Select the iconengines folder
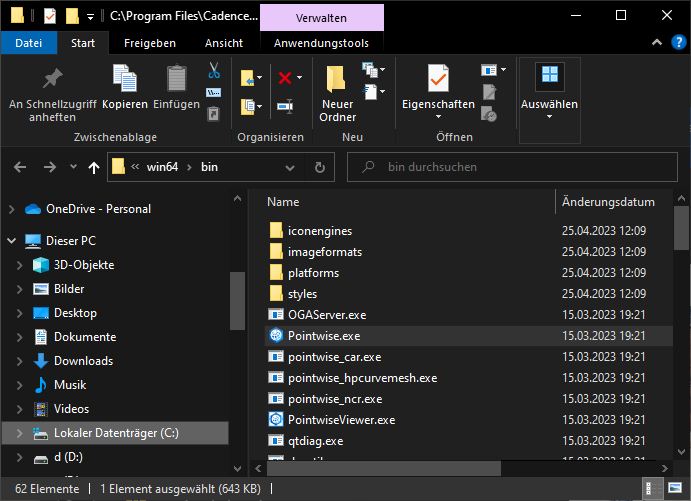The image size is (691, 501). tap(469, 231)
